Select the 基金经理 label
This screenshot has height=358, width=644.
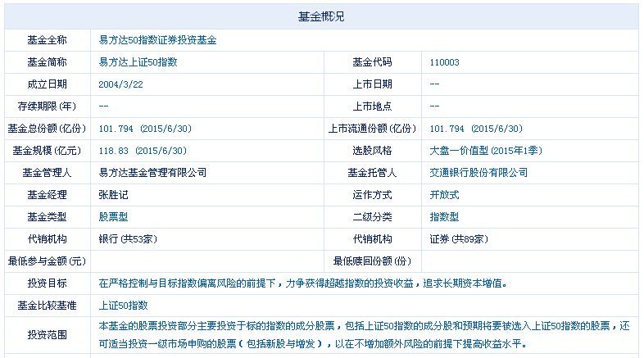click(47, 195)
